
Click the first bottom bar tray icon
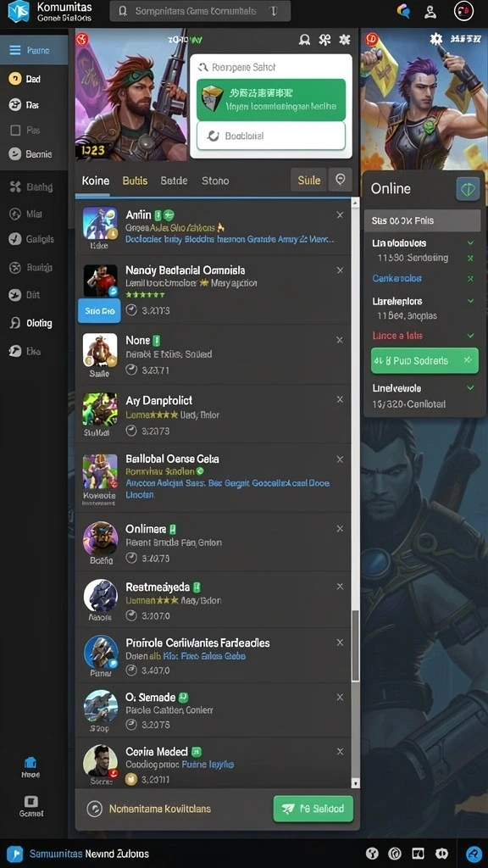point(373,854)
